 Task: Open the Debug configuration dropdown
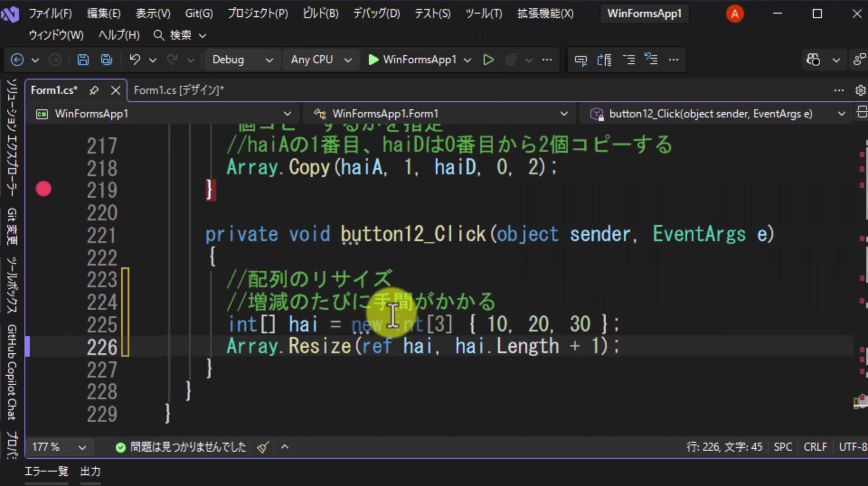click(242, 60)
